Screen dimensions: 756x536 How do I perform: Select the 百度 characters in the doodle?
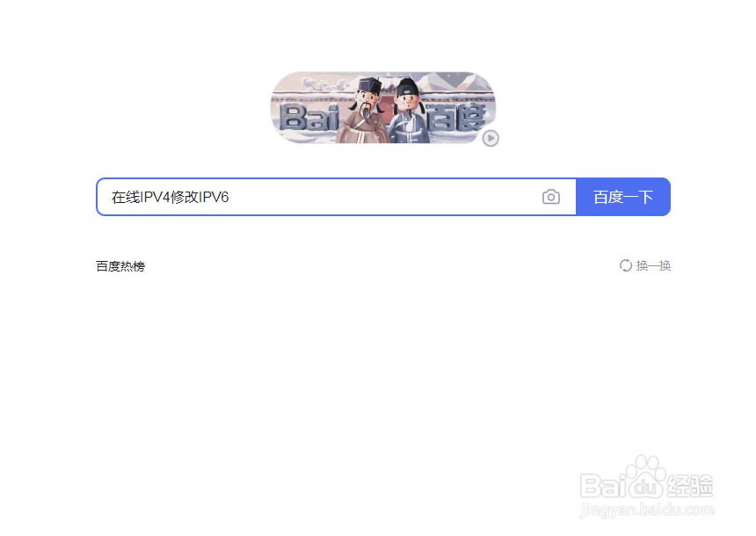[456, 118]
